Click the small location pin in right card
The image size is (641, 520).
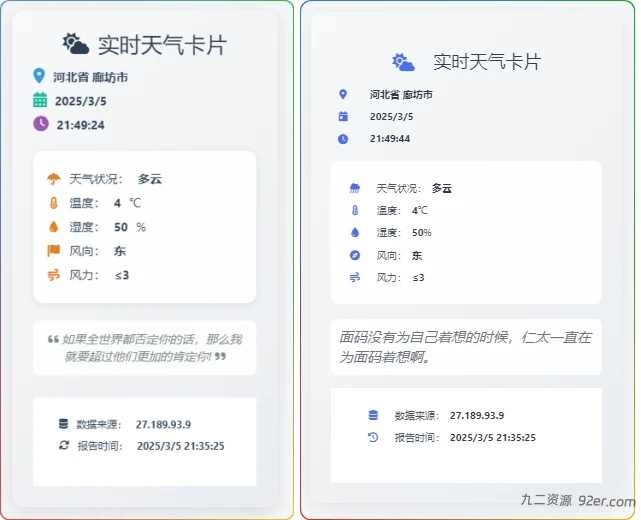click(x=343, y=94)
